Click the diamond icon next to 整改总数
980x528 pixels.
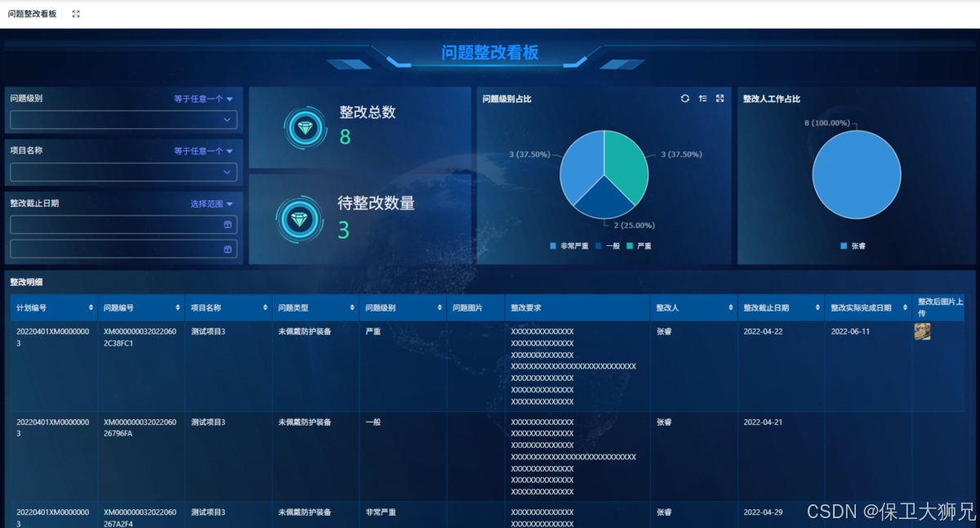click(305, 128)
